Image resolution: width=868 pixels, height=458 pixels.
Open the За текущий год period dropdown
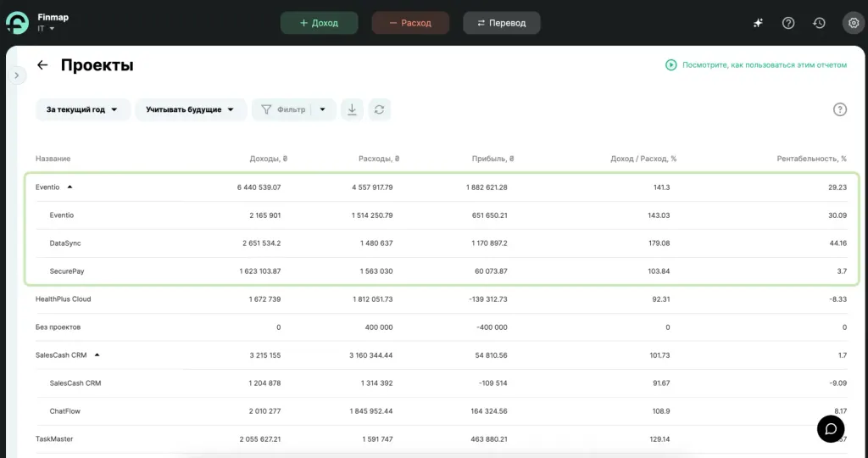[82, 109]
